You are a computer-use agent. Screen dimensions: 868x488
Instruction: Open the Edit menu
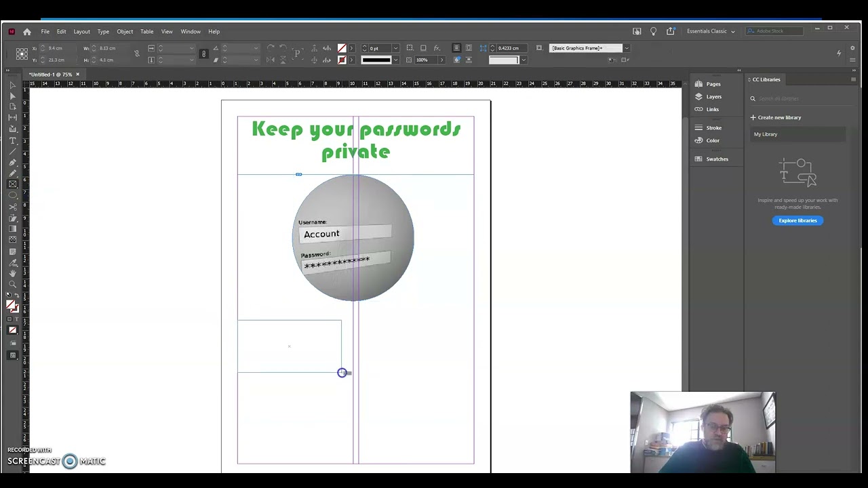[x=61, y=31]
